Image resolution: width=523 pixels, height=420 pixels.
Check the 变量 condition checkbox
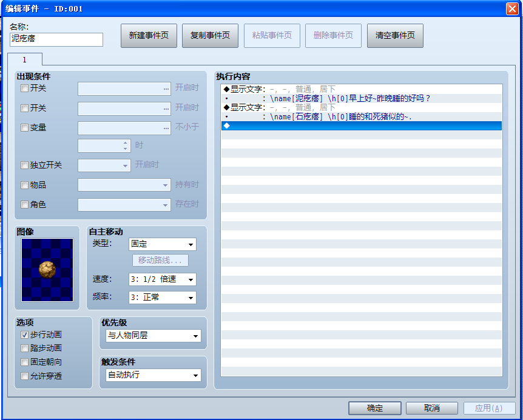[24, 127]
